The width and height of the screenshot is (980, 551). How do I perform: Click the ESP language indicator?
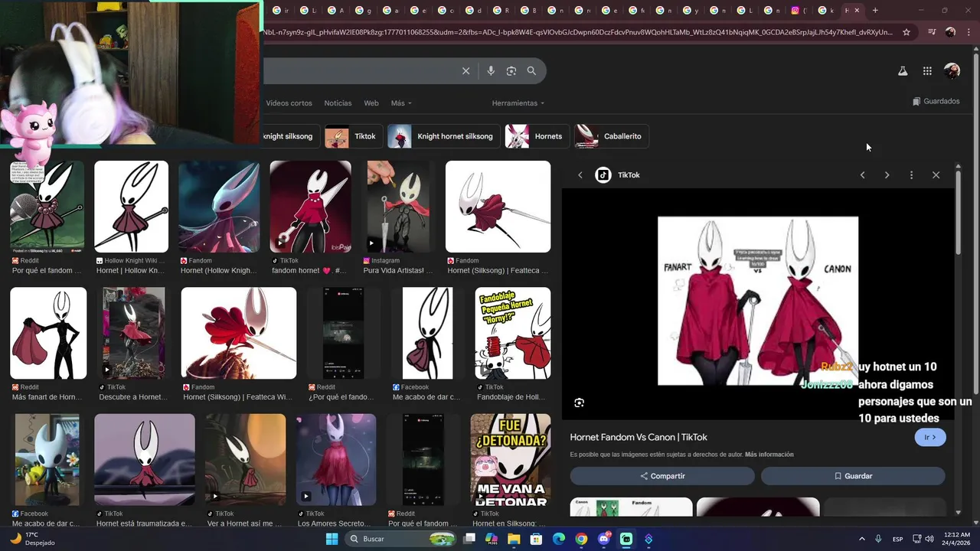pyautogui.click(x=898, y=539)
